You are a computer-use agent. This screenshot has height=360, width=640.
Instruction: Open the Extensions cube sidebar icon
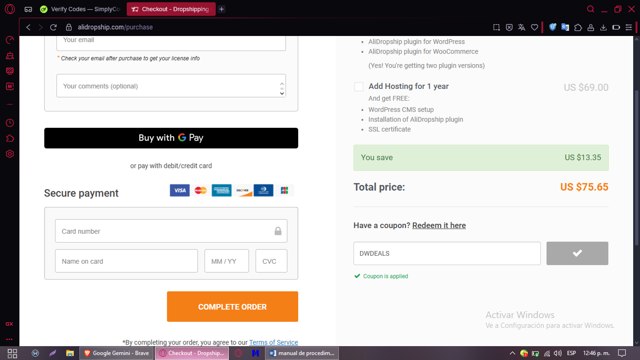10,138
